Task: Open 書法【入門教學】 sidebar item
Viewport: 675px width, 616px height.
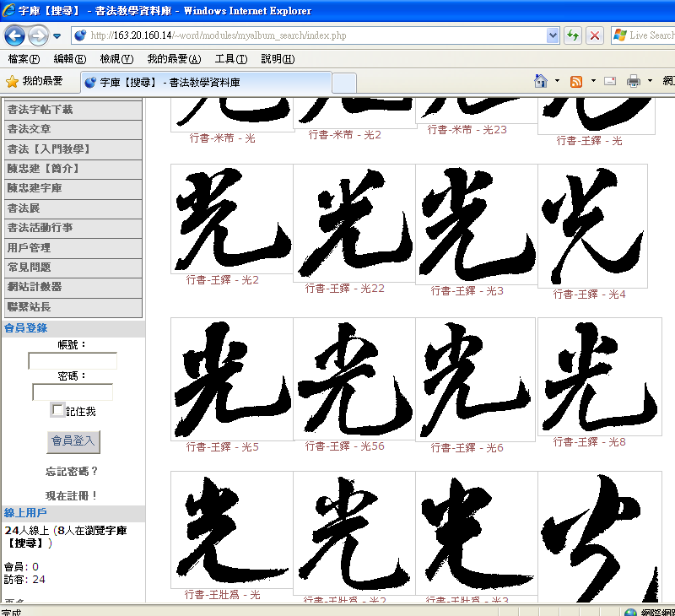Action: tap(73, 149)
